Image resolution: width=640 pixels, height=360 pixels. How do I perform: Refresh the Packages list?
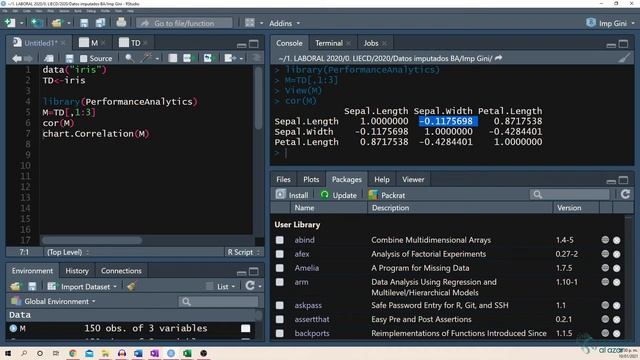pos(625,194)
